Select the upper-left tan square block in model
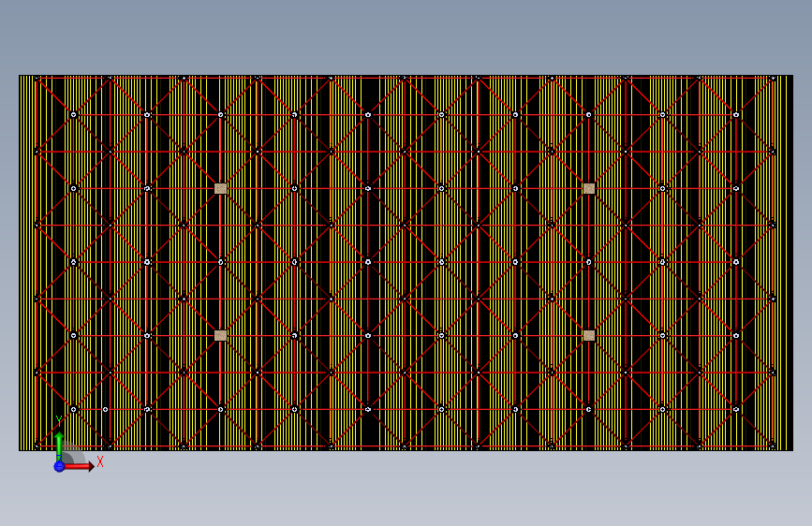Image resolution: width=812 pixels, height=526 pixels. coord(221,188)
